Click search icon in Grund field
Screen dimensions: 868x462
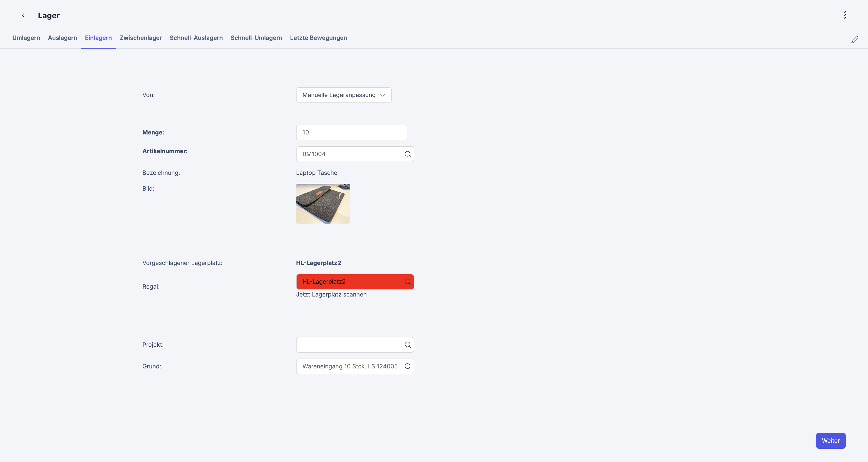point(407,366)
